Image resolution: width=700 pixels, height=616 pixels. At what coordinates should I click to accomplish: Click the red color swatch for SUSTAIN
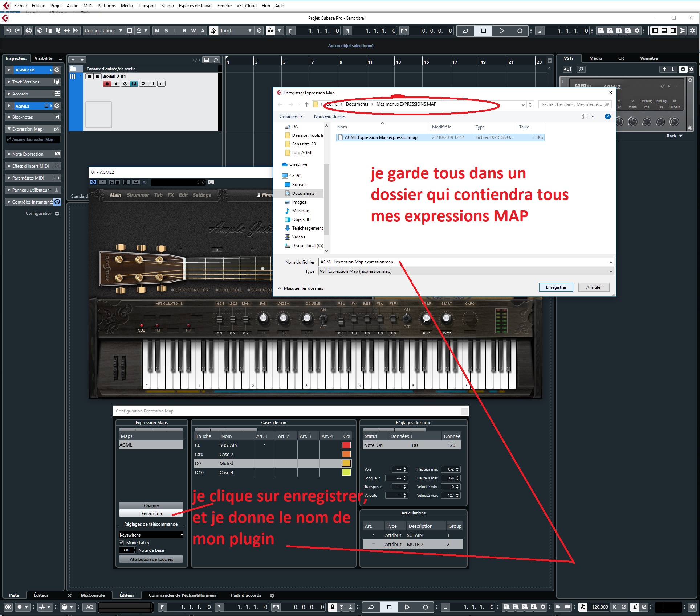(x=346, y=445)
